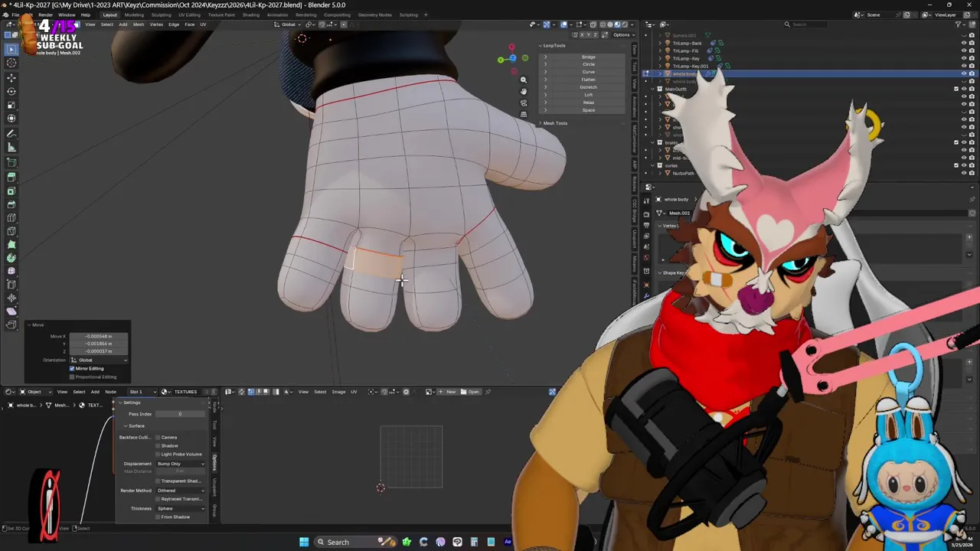Click the viewport zoom magnifier gizmo

(524, 80)
